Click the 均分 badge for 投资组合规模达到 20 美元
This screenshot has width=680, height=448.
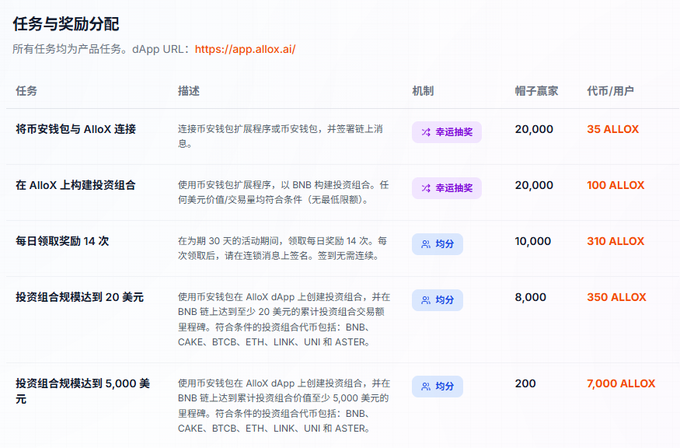coord(437,300)
